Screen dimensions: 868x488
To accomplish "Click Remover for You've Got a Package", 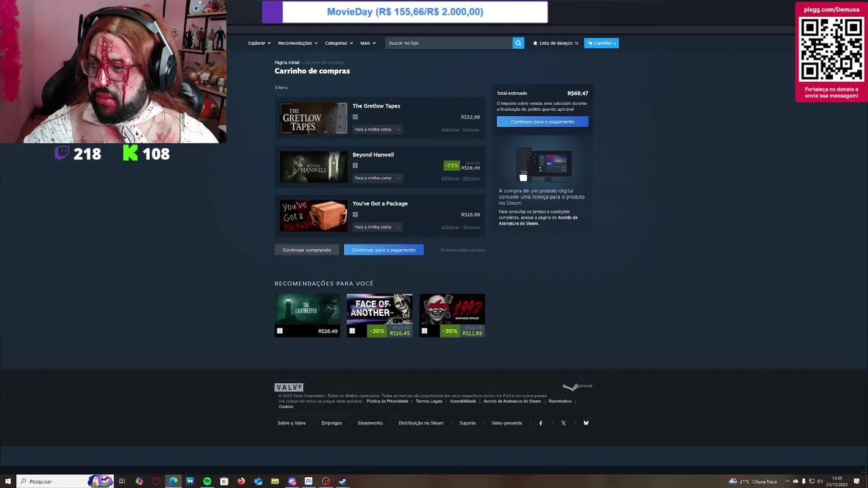I will (471, 227).
